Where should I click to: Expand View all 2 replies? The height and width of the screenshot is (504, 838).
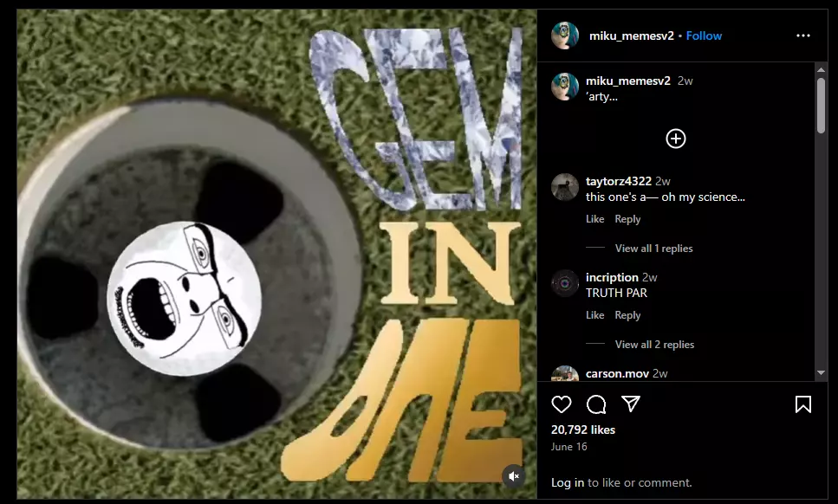654,345
